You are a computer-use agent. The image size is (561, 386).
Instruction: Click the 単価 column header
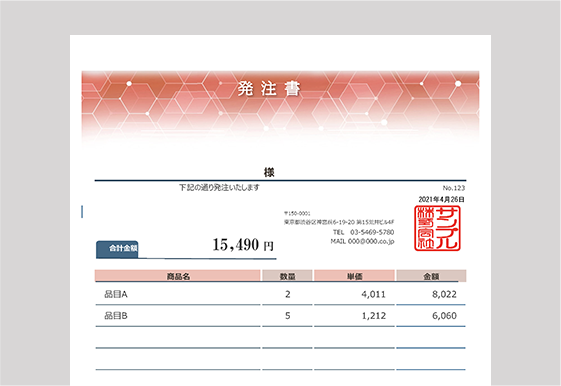click(x=354, y=276)
